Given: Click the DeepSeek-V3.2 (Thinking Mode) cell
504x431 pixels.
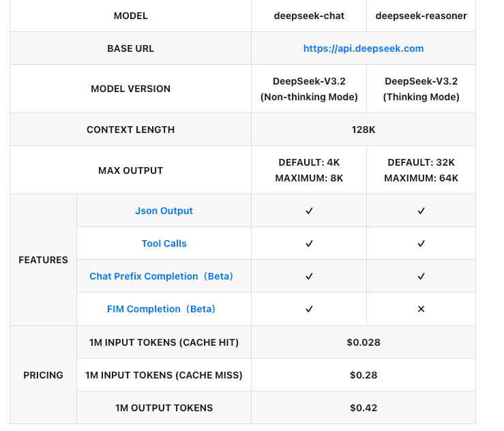Looking at the screenshot, I should [x=421, y=89].
